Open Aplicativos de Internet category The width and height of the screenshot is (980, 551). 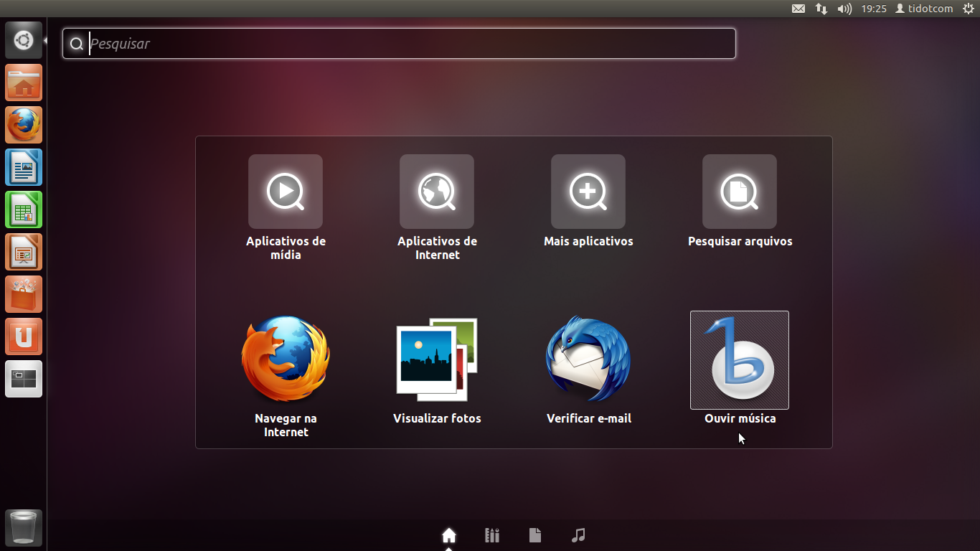(437, 192)
